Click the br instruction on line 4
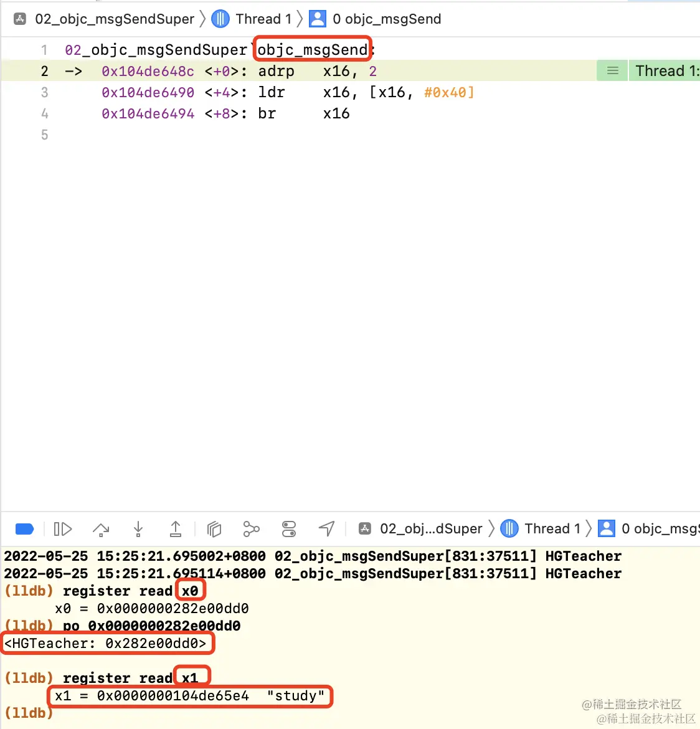The width and height of the screenshot is (700, 729). coord(267,114)
